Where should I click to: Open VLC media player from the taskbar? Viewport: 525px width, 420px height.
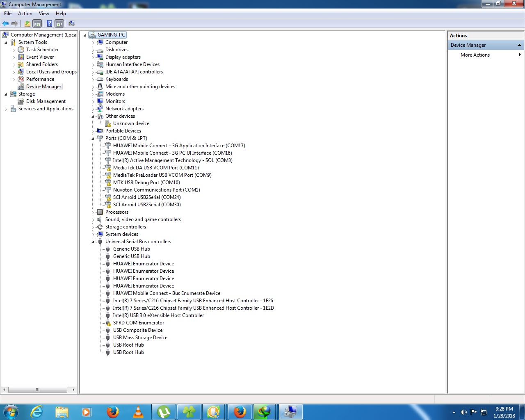pos(139,412)
